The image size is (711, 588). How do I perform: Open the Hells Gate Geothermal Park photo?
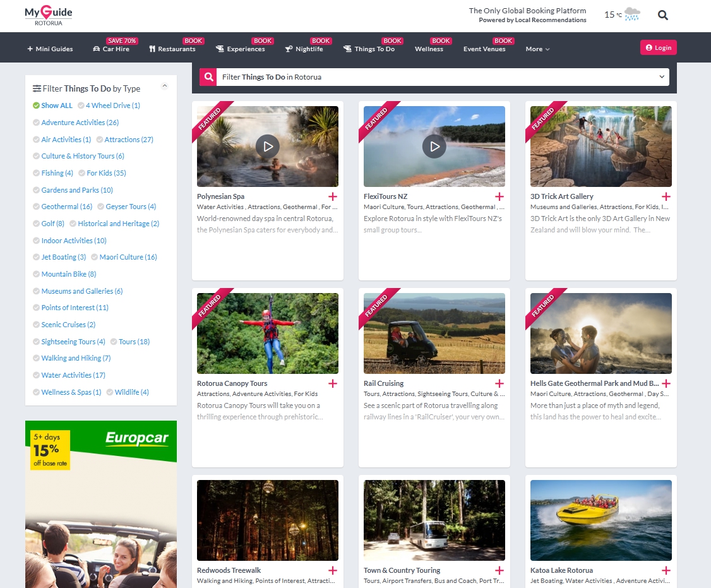[600, 333]
